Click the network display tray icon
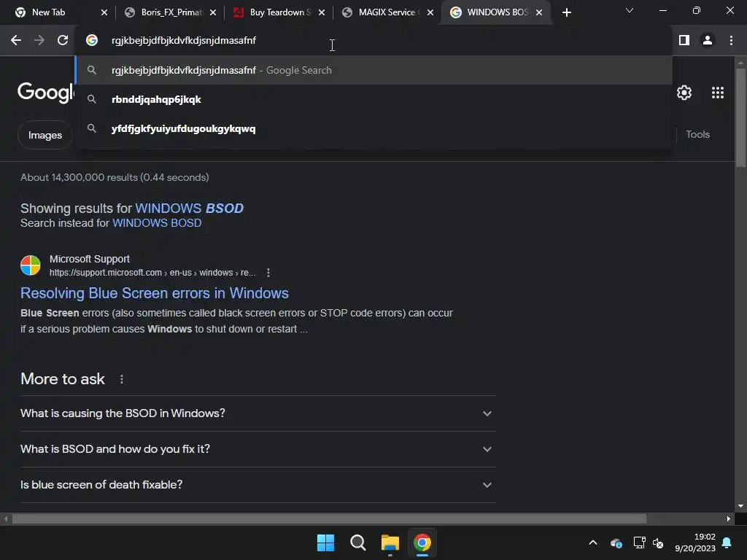Viewport: 747px width, 560px height. click(x=639, y=542)
